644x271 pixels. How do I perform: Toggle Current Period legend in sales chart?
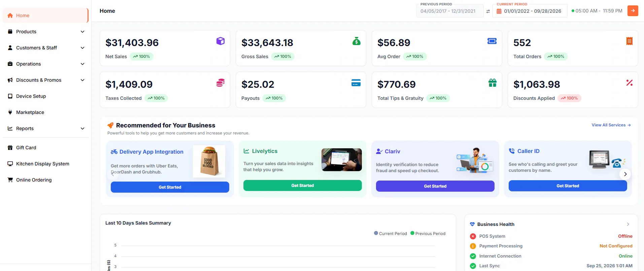click(391, 233)
